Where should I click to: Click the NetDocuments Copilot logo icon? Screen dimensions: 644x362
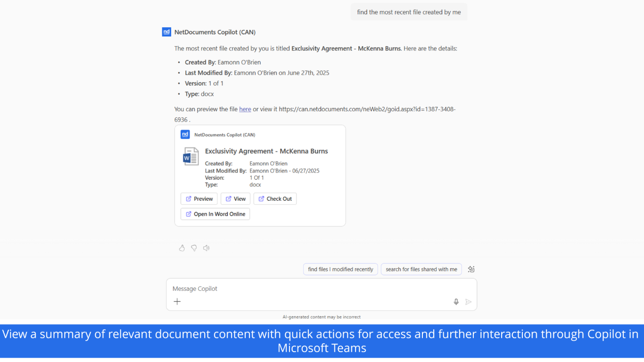point(166,32)
